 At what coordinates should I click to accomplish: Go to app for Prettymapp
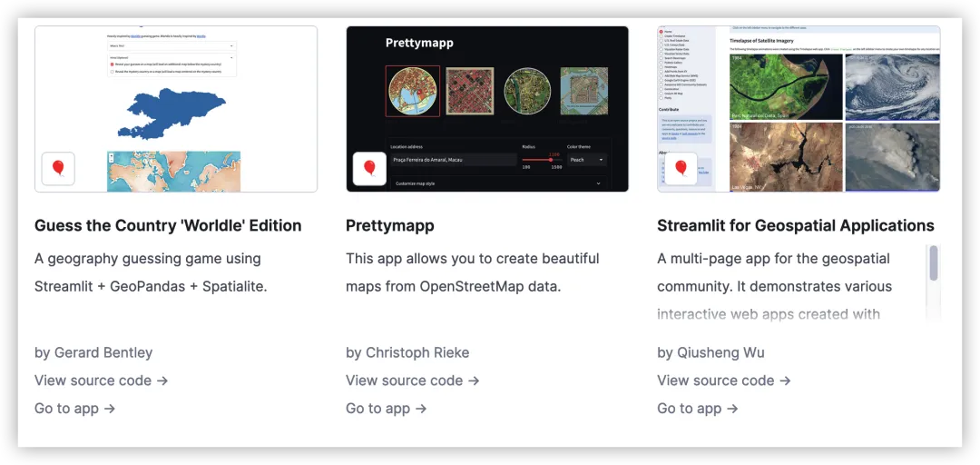pyautogui.click(x=387, y=409)
